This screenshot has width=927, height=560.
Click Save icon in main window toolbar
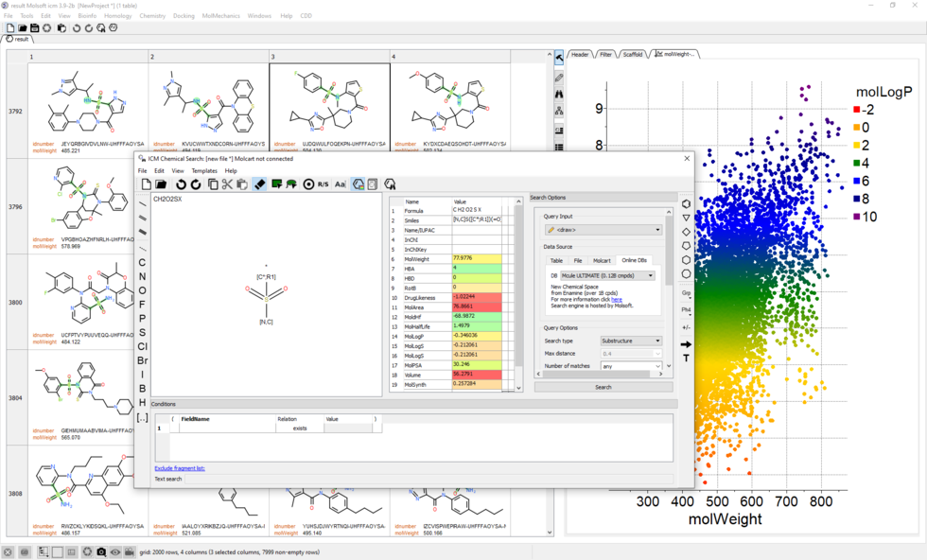(34, 27)
